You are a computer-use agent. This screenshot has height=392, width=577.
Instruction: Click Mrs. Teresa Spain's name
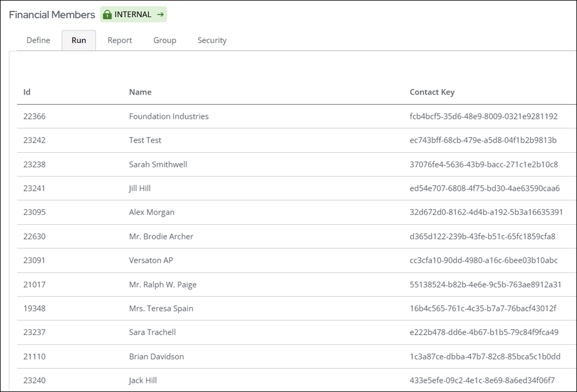161,309
